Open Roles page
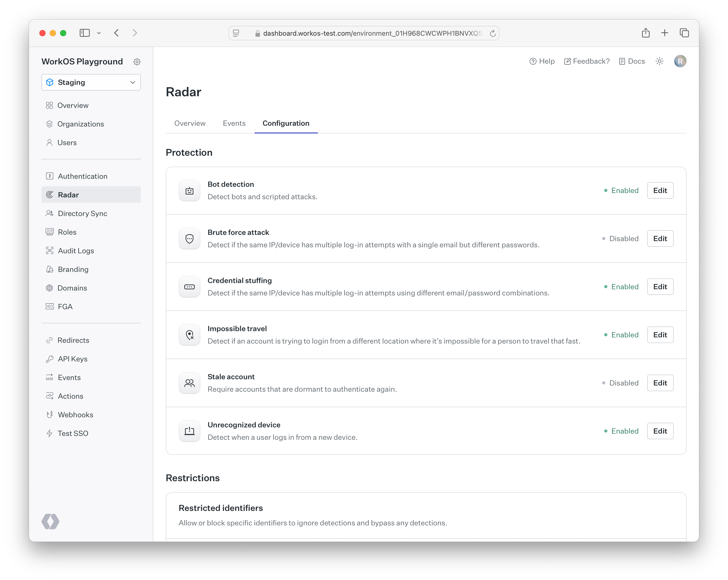728x580 pixels. coord(91,232)
